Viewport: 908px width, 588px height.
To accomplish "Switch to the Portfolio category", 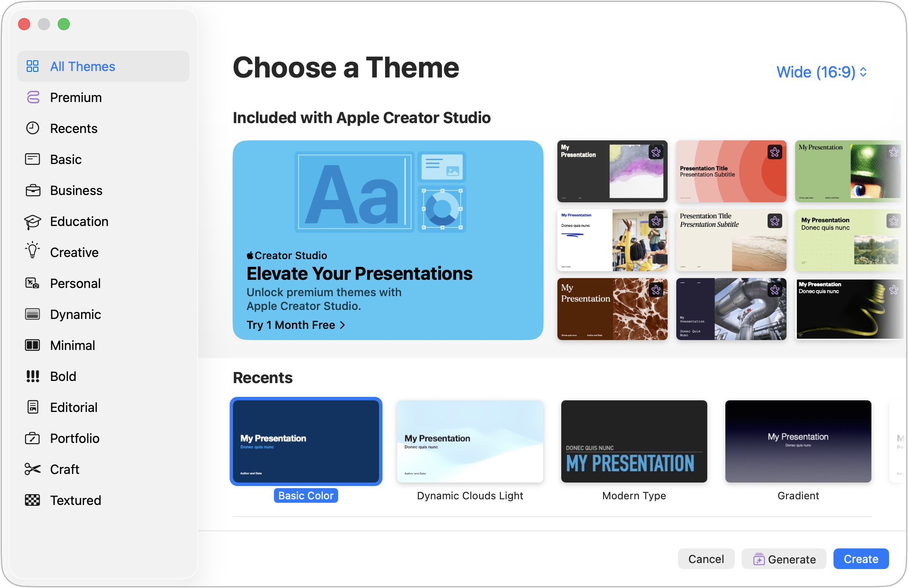I will [75, 438].
